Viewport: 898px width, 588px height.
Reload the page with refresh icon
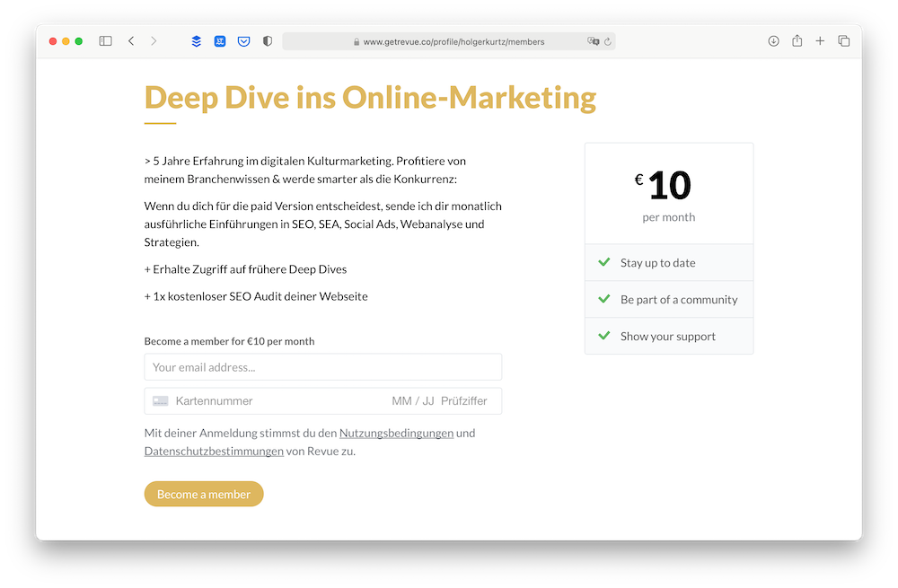608,41
